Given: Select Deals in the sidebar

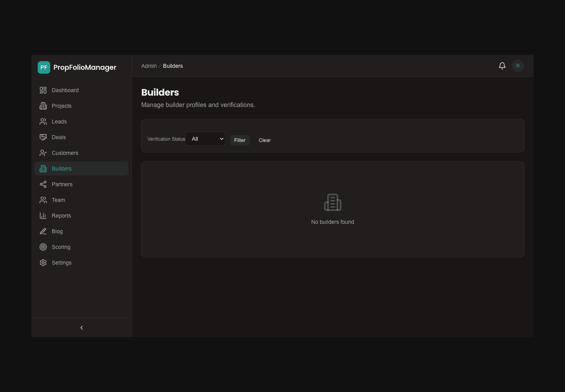Looking at the screenshot, I should [81, 137].
